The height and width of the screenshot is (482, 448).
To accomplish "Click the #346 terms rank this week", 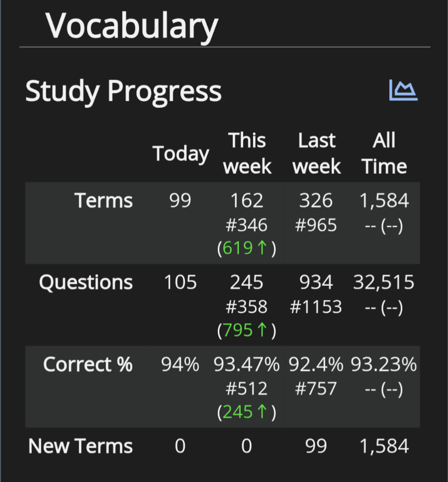I will pyautogui.click(x=247, y=225).
